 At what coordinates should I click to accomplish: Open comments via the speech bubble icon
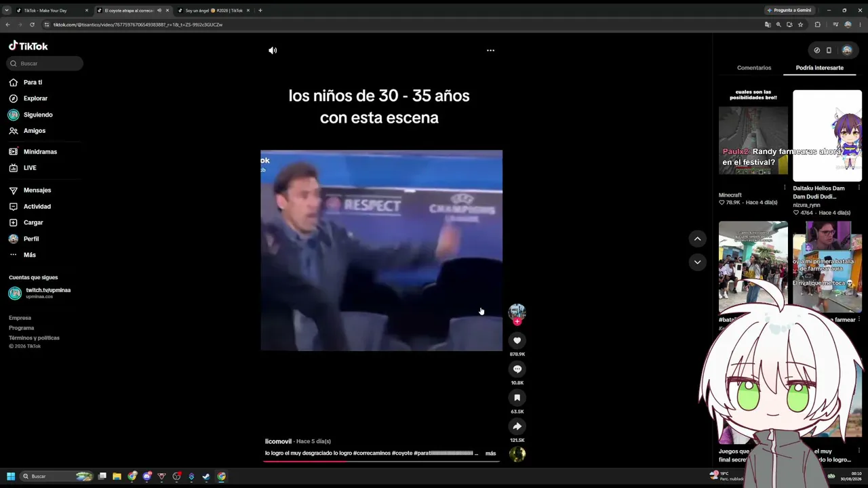[517, 369]
